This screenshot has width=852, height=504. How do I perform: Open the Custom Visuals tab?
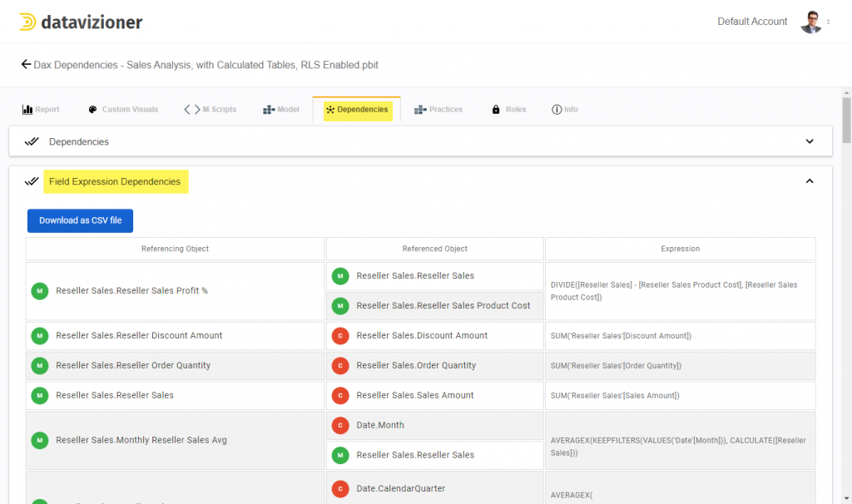[123, 109]
